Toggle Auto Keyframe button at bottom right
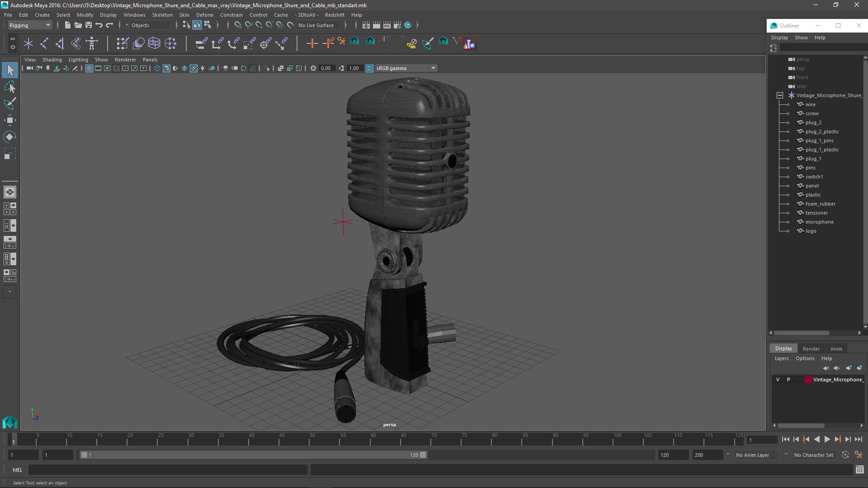Image resolution: width=868 pixels, height=488 pixels. pyautogui.click(x=845, y=455)
